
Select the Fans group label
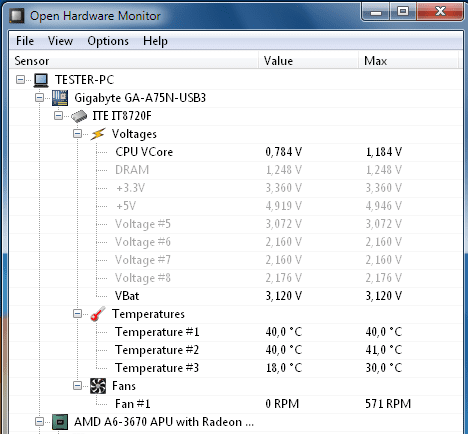[x=124, y=386]
